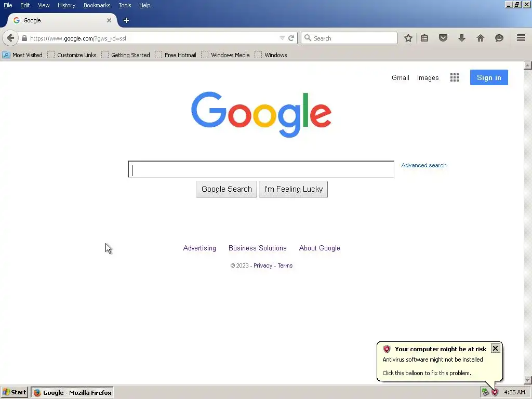Click the blue Sign in button
Screen dimensions: 532x399
pos(489,77)
